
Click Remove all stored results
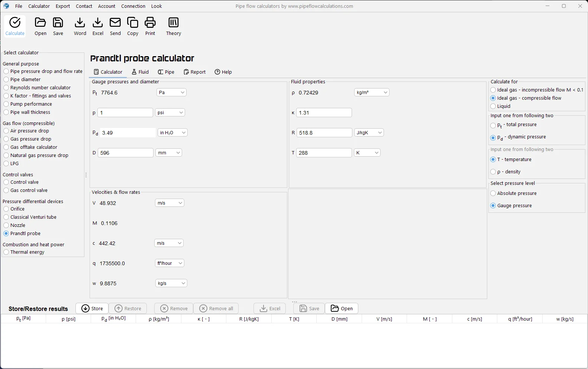pos(216,308)
